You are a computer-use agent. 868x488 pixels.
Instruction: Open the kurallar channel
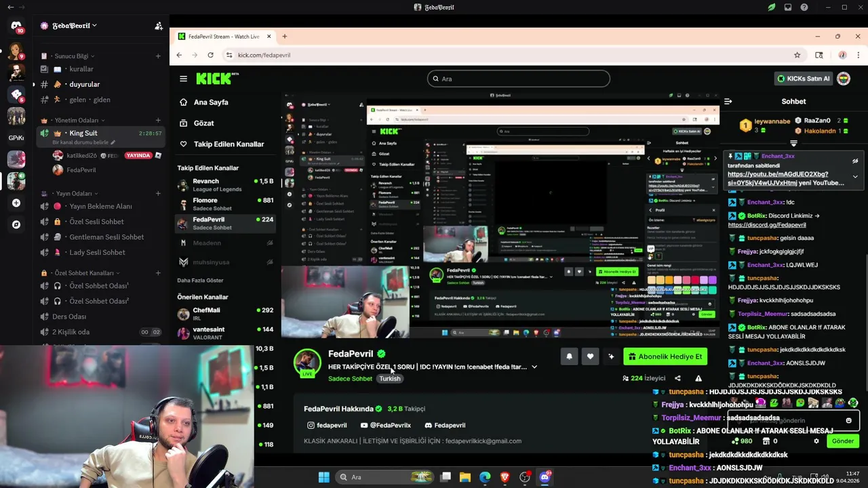click(100, 69)
